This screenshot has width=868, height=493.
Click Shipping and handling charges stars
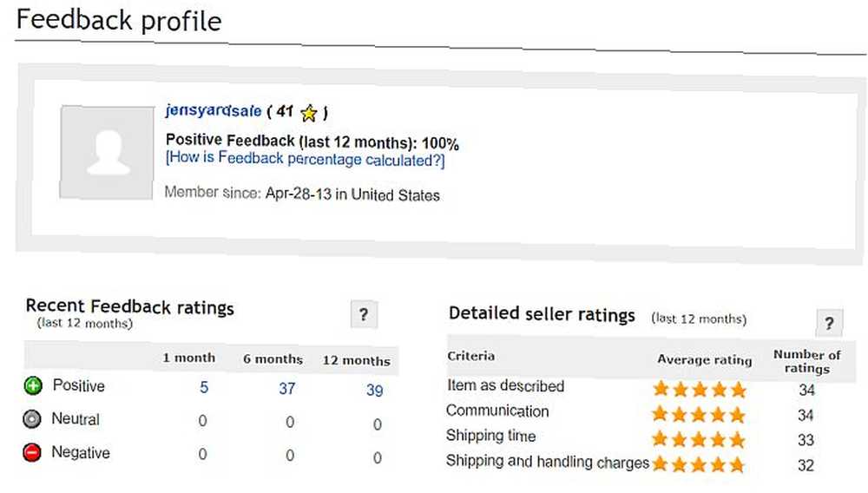pyautogui.click(x=698, y=463)
